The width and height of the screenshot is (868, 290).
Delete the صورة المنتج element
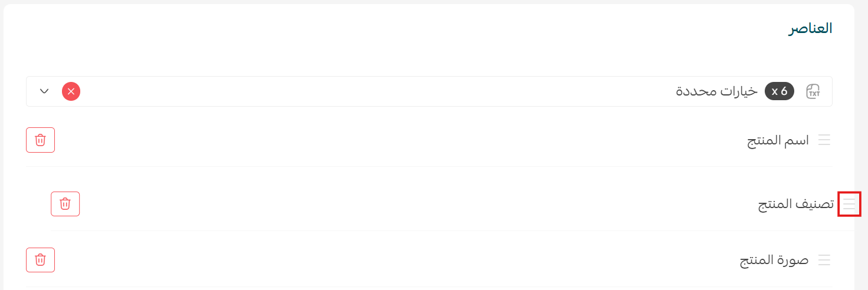(40, 260)
